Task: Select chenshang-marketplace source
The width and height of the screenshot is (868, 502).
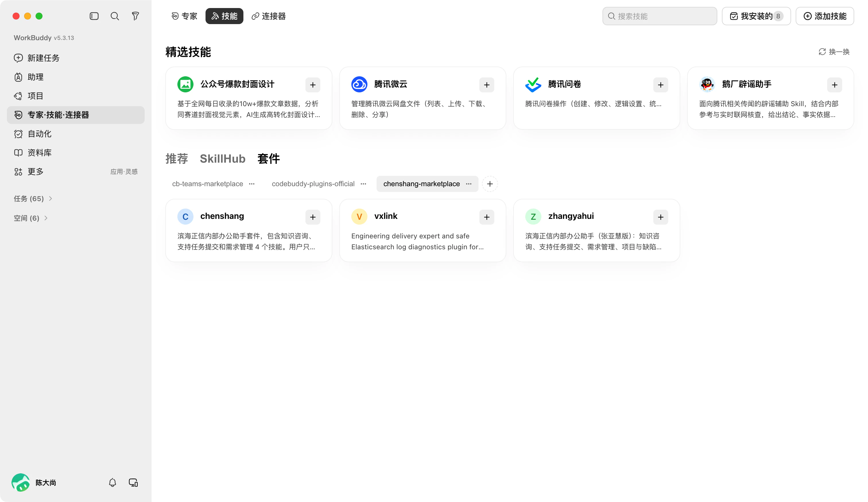Action: point(422,184)
